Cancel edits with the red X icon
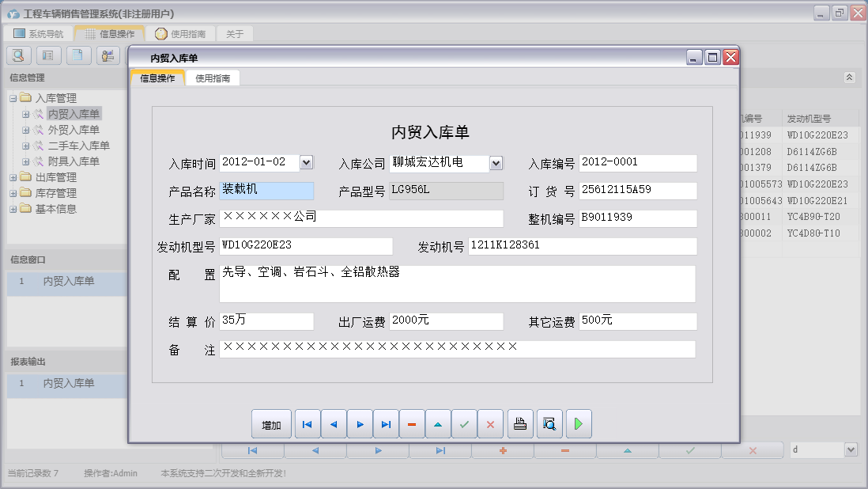Image resolution: width=868 pixels, height=489 pixels. [x=490, y=423]
